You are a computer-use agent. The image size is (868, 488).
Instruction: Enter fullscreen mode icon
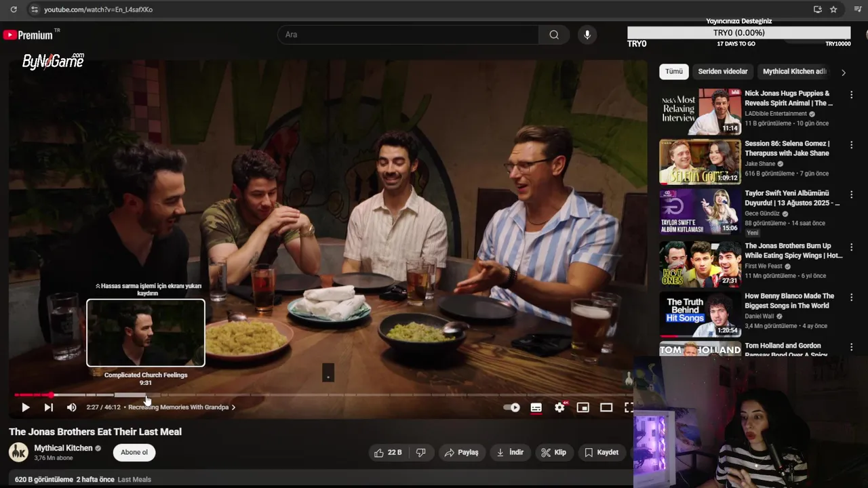pos(629,407)
